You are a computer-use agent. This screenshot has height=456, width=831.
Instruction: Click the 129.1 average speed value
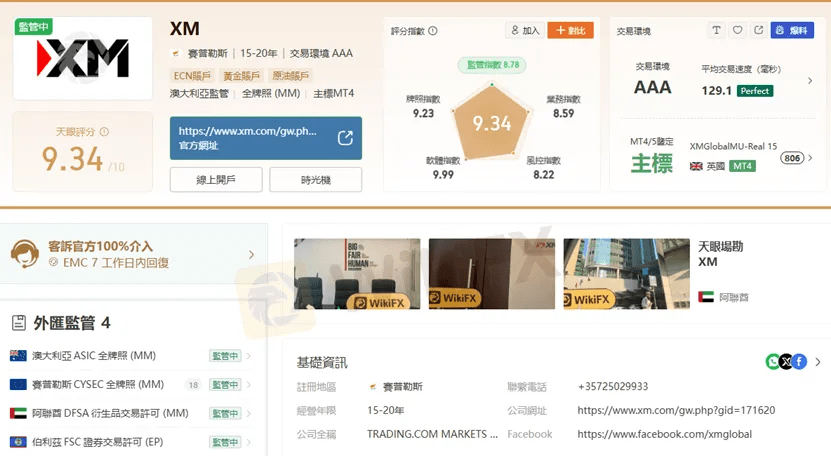coord(717,91)
